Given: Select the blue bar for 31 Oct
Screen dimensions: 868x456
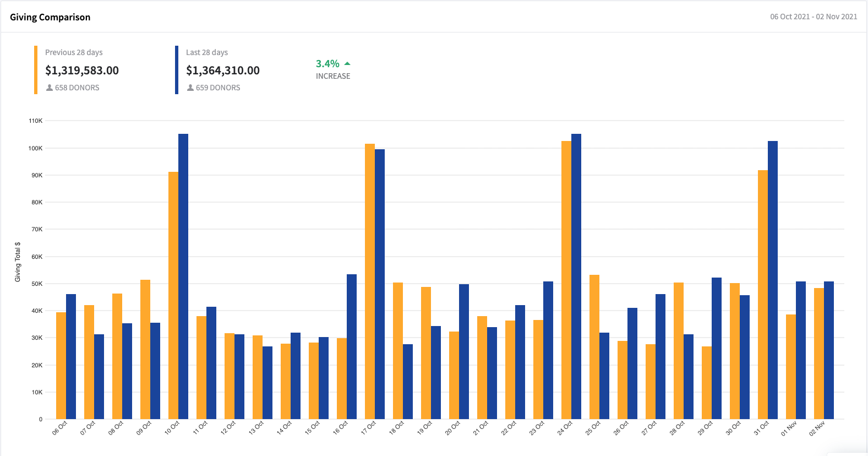Looking at the screenshot, I should 773,280.
